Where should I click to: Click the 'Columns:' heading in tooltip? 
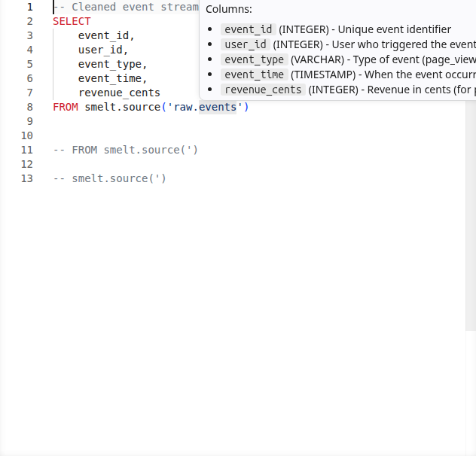click(x=229, y=9)
